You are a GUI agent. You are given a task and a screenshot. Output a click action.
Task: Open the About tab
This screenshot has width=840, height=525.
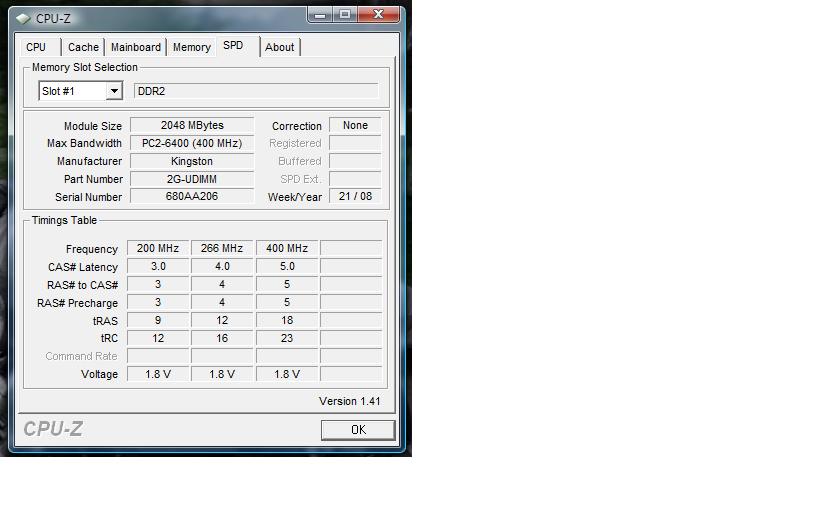click(279, 47)
